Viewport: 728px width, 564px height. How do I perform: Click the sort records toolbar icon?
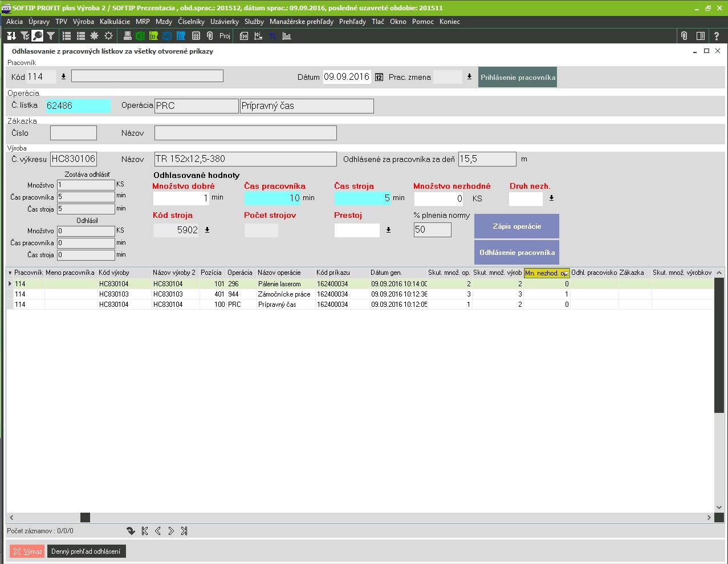pos(11,36)
